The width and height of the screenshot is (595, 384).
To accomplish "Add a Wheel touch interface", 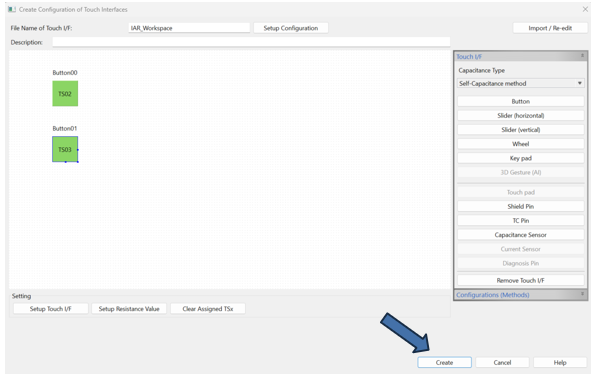I will click(520, 144).
